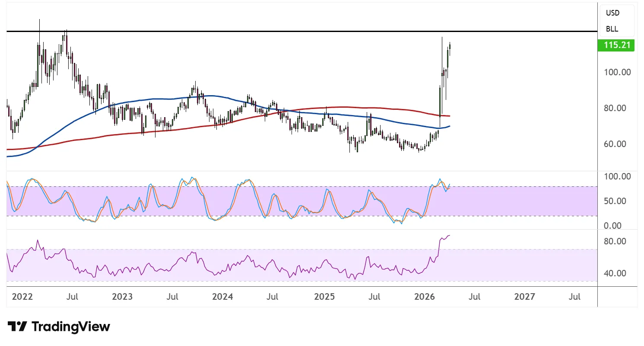
Task: Click the blue moving average line
Action: [x=173, y=99]
